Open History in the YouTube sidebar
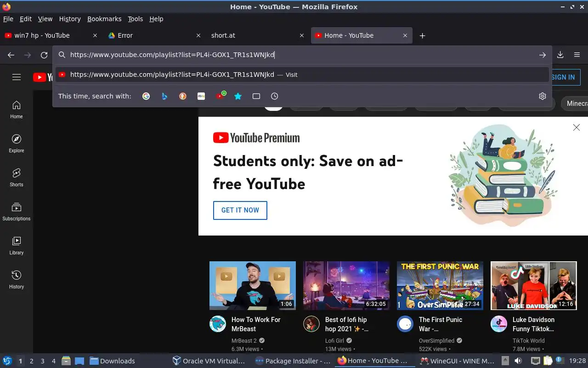The image size is (588, 368). point(17,280)
